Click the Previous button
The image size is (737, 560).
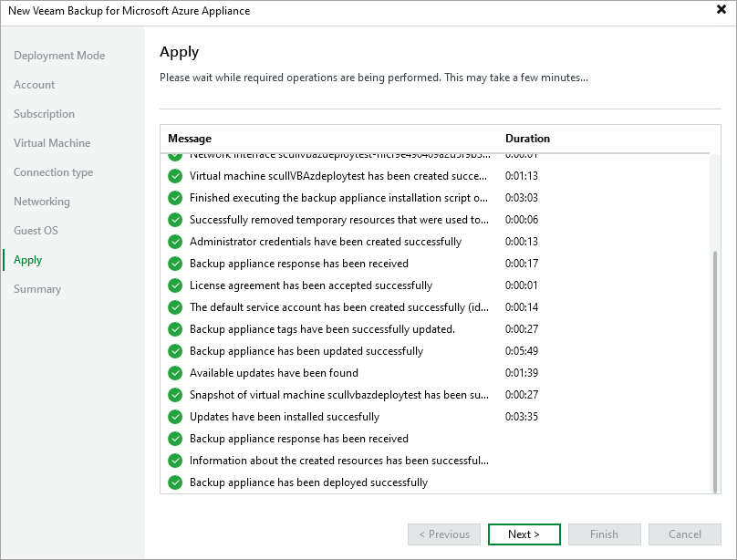click(x=444, y=534)
